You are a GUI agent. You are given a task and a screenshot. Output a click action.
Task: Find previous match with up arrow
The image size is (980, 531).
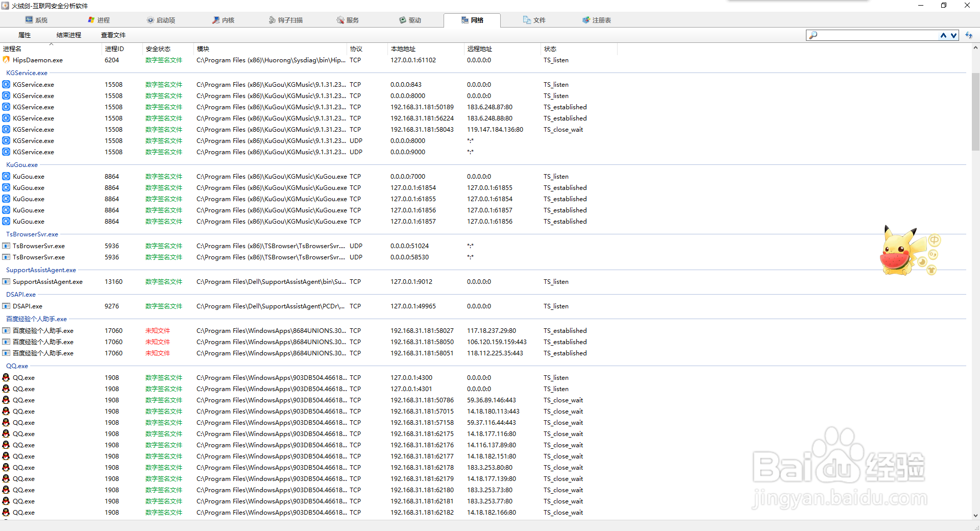coord(943,35)
